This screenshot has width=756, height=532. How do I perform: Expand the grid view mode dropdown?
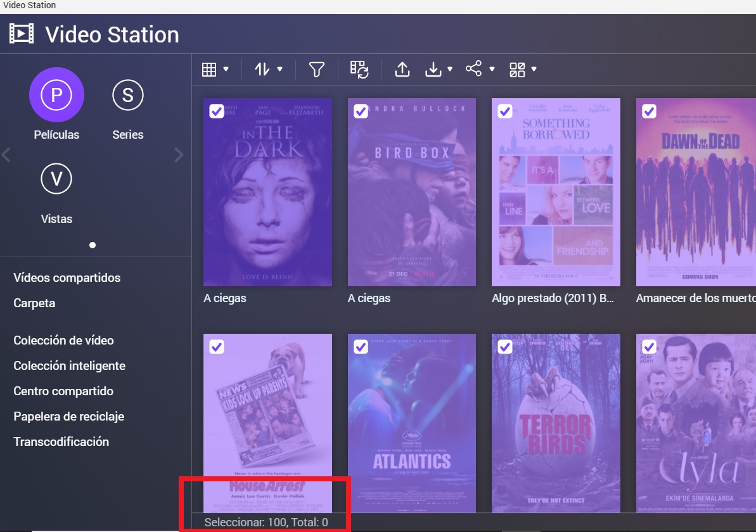pyautogui.click(x=215, y=69)
